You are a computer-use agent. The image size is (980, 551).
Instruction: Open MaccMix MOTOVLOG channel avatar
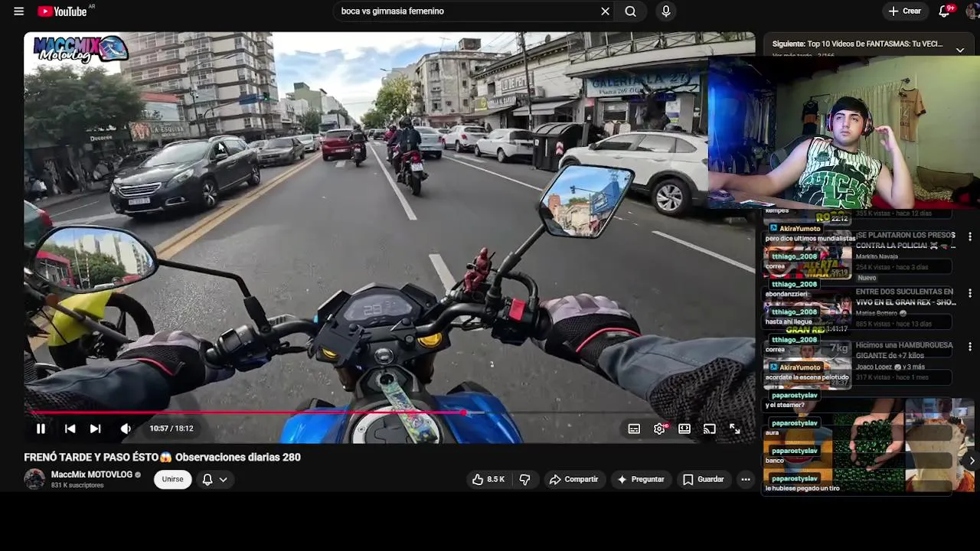click(x=34, y=479)
